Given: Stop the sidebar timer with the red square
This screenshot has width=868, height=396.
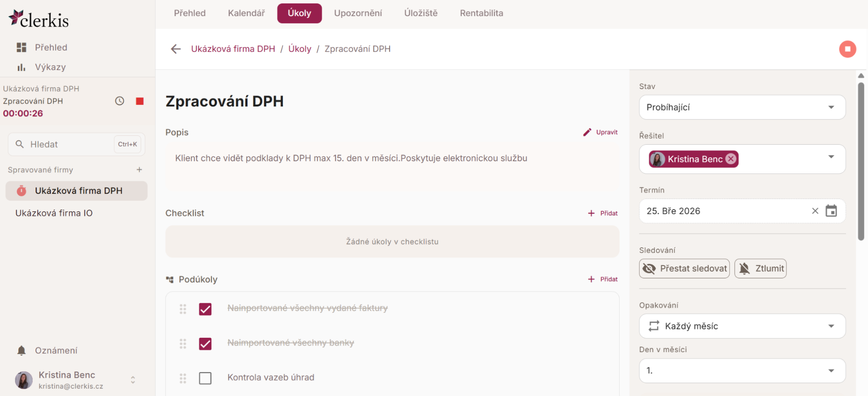Looking at the screenshot, I should pos(139,101).
